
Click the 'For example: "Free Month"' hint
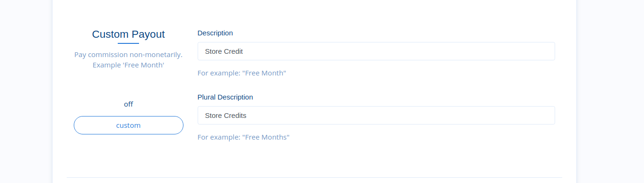(x=242, y=73)
